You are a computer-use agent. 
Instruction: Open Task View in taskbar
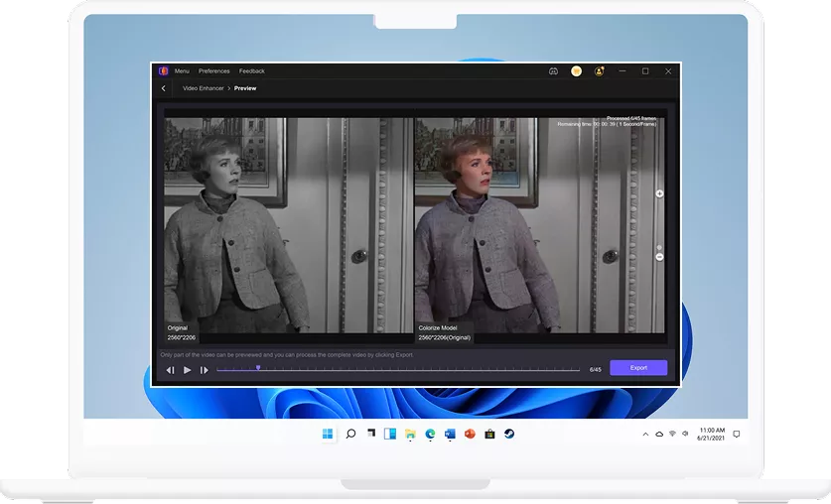(371, 434)
